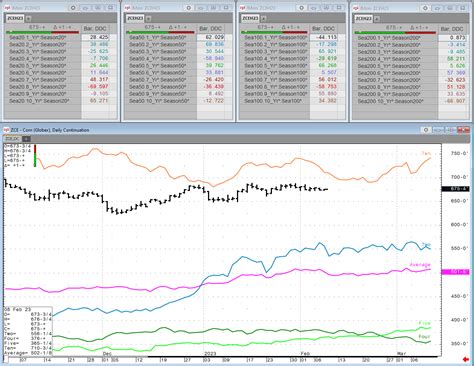
Task: Click the orange Ten line label
Action: click(x=426, y=153)
